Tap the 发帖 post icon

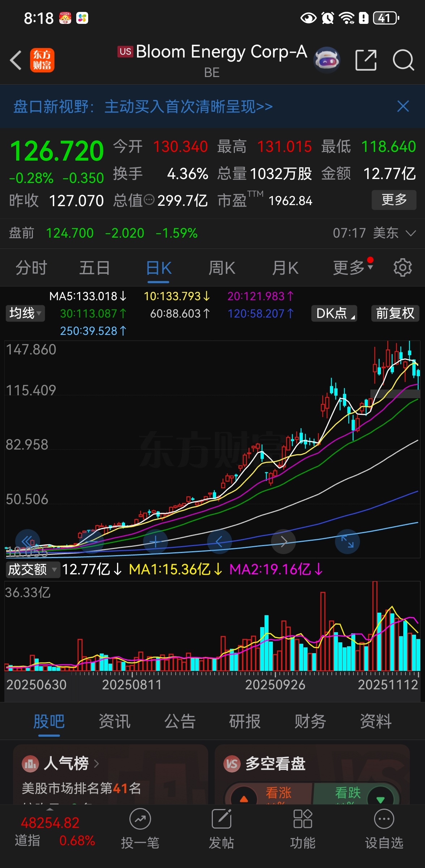[x=222, y=828]
